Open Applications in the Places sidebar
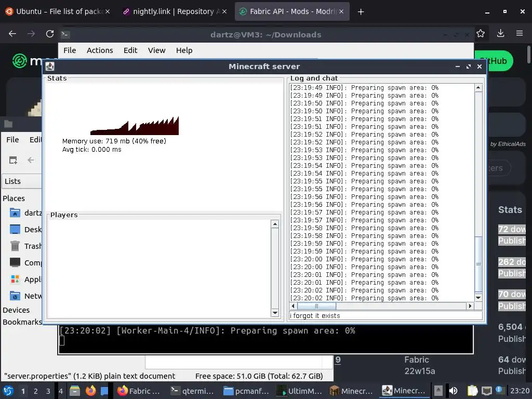532x399 pixels. (25, 279)
